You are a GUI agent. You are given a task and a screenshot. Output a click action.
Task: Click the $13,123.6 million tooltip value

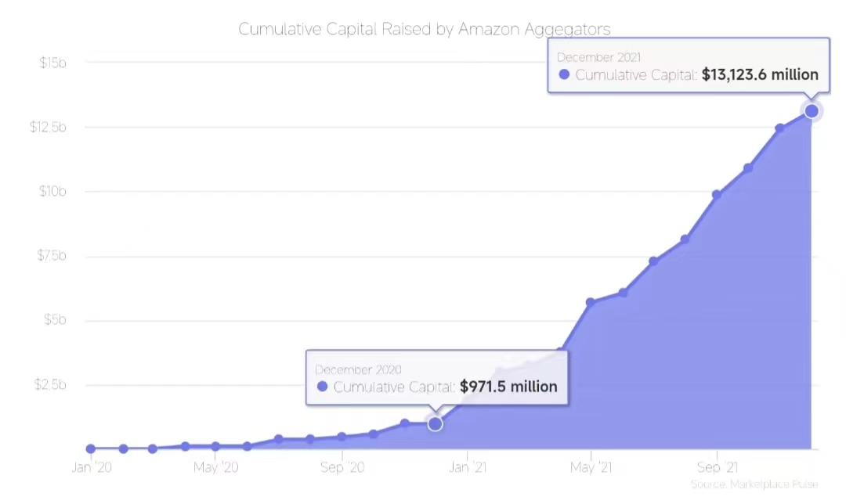(760, 75)
